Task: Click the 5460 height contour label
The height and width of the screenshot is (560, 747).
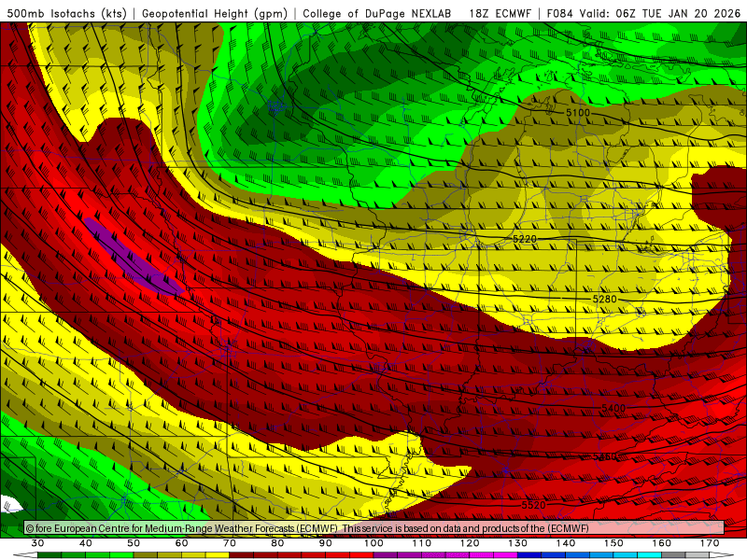Action: (x=604, y=456)
